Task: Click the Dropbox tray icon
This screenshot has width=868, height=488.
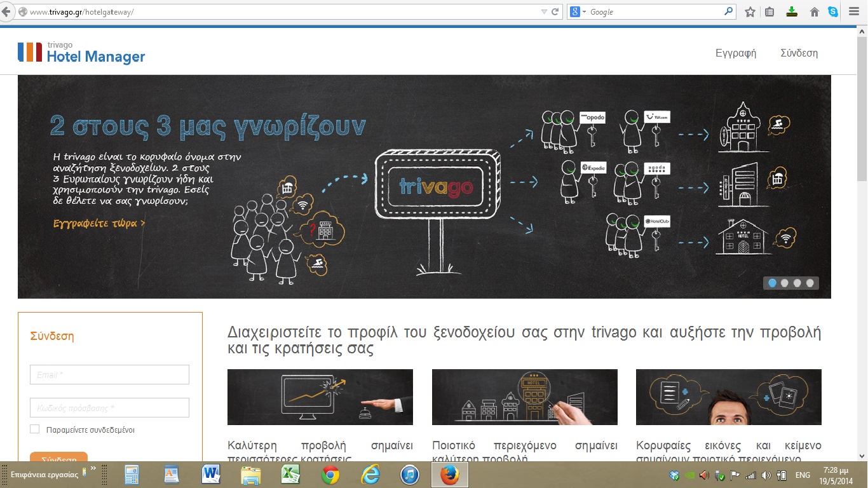Action: 675,475
